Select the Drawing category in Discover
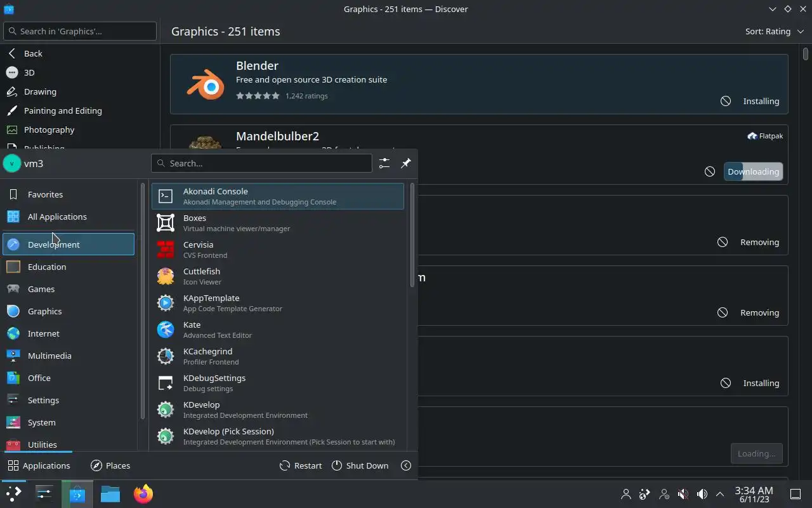 click(x=80, y=91)
